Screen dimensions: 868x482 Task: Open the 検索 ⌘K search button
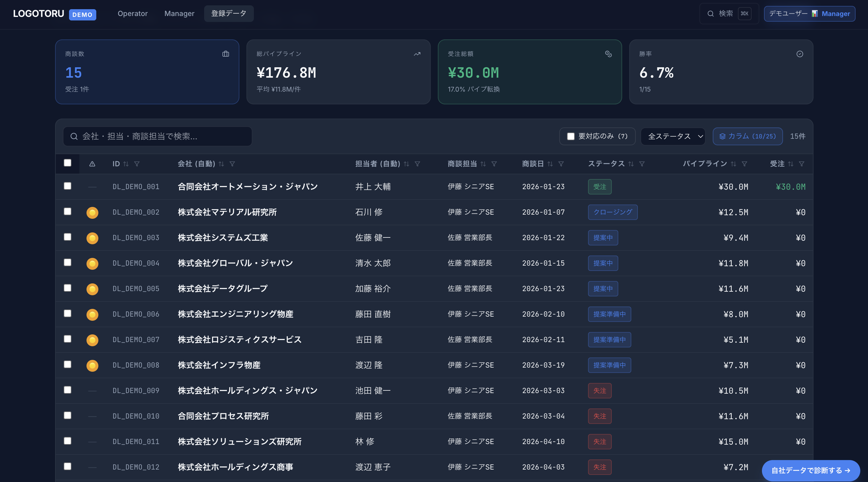[729, 14]
